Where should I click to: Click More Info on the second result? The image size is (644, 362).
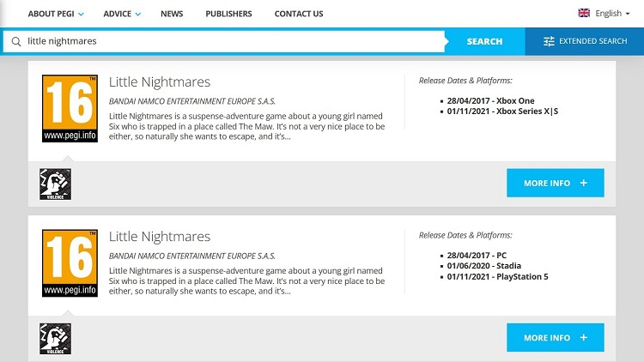coord(555,338)
